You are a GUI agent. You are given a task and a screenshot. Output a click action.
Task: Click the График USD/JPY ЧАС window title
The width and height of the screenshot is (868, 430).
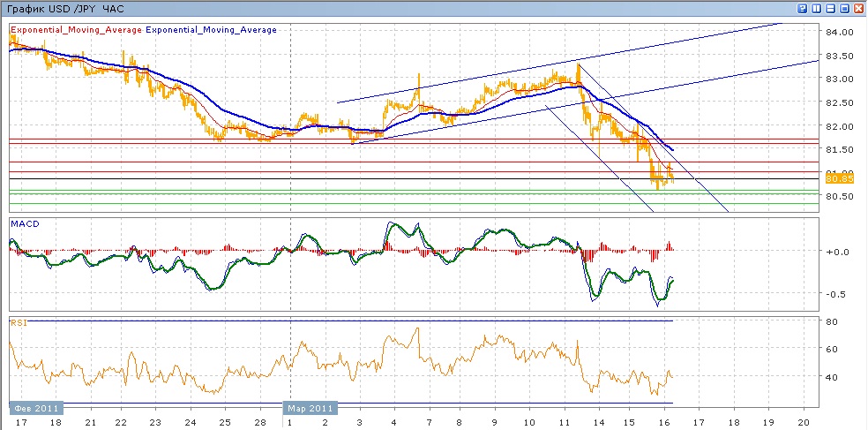[x=62, y=8]
